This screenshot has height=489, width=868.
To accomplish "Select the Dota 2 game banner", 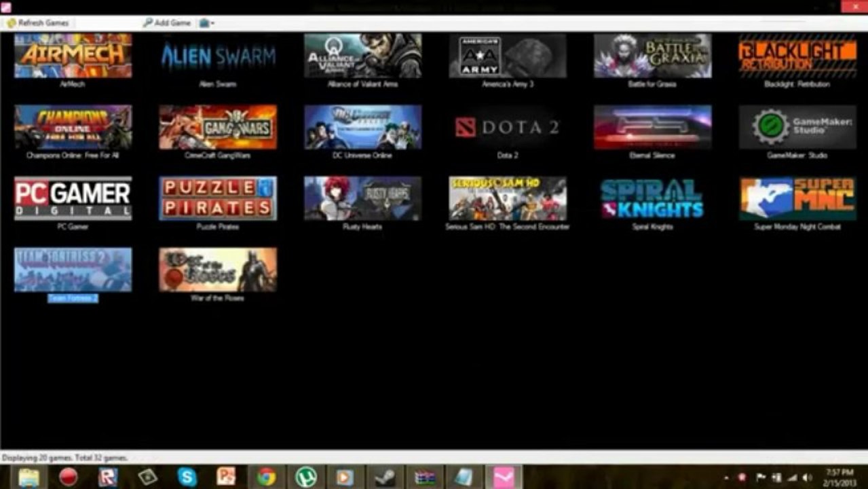I will click(508, 127).
